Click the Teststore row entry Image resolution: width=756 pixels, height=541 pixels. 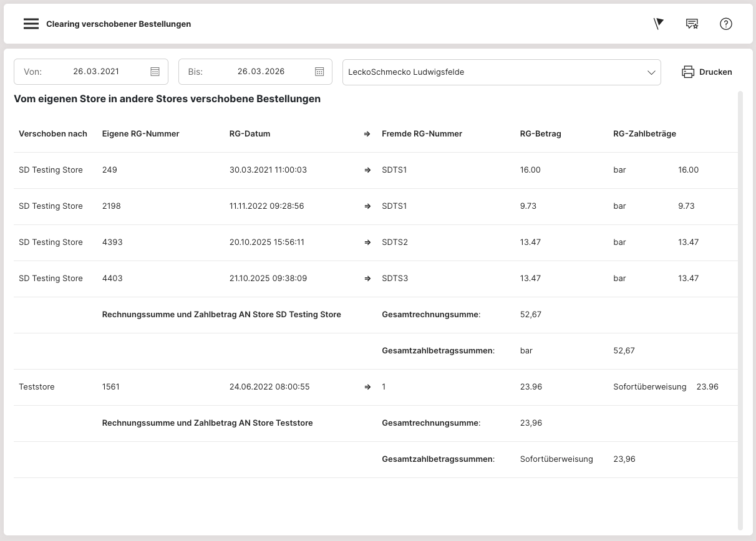[37, 387]
